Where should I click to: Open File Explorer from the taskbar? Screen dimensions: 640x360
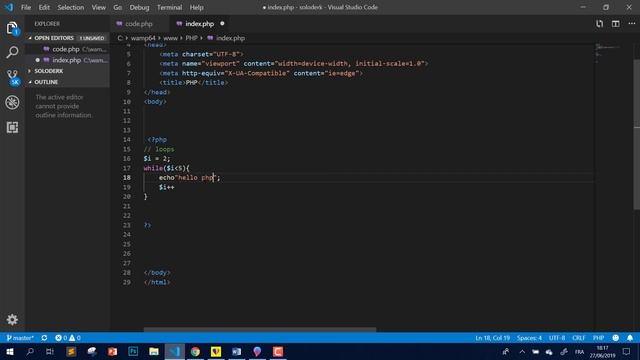(154, 351)
